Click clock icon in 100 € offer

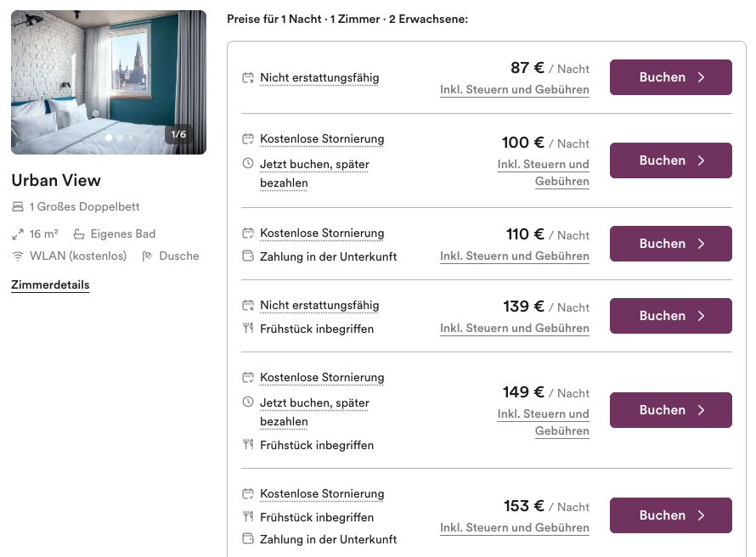coord(248,164)
